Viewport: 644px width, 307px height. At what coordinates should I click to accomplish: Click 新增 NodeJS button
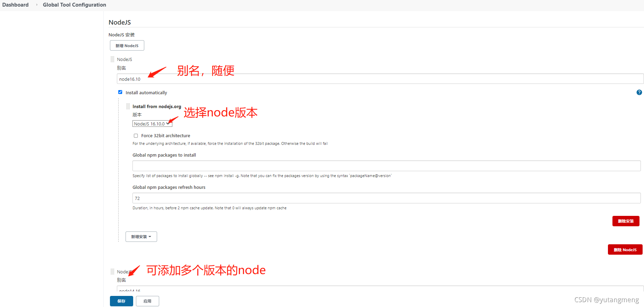tap(127, 45)
